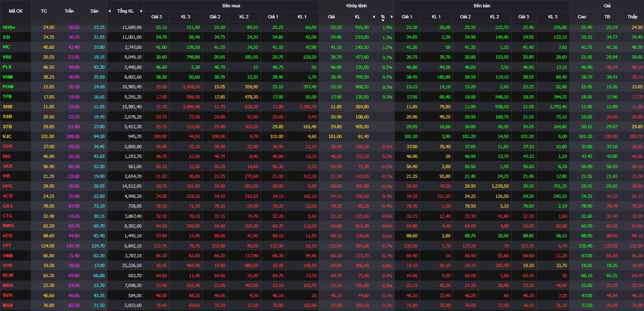Click the Sàn floor price header
Screen dimensions: 644x311
(x=94, y=11)
